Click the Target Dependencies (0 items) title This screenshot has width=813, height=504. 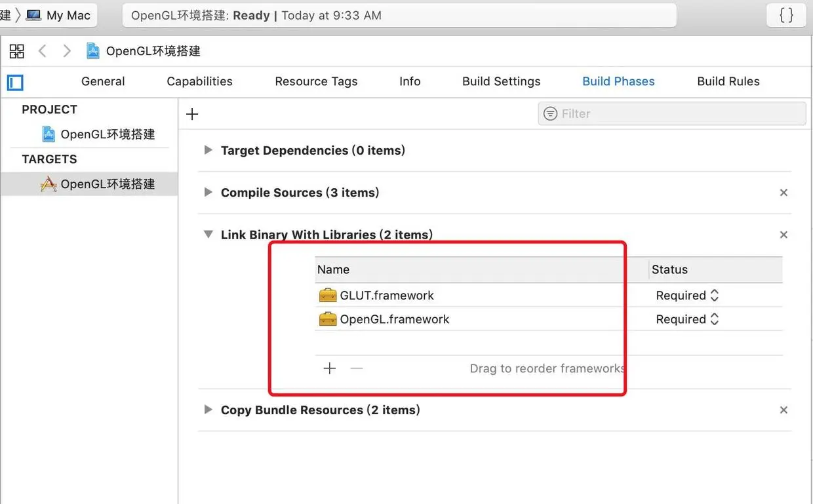tap(313, 150)
